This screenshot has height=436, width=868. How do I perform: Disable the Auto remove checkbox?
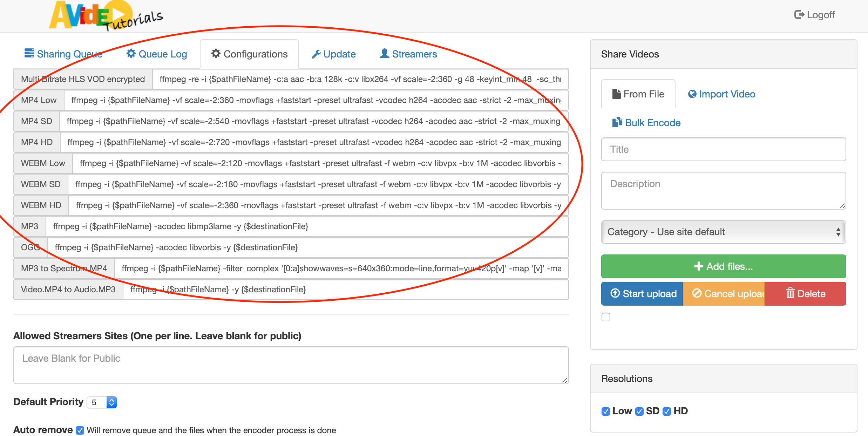(80, 430)
